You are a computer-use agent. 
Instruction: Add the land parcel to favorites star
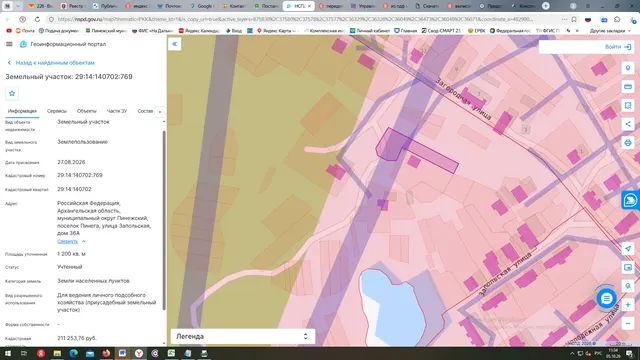12,93
